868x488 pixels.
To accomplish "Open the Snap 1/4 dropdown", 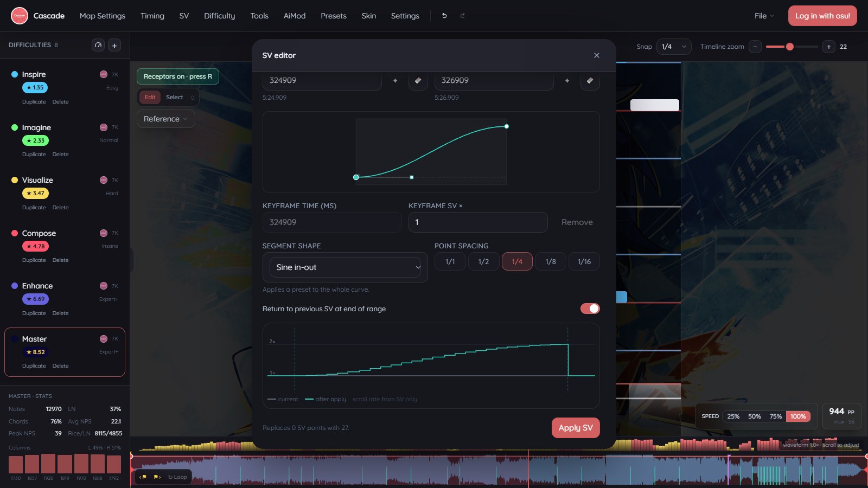I will 674,47.
